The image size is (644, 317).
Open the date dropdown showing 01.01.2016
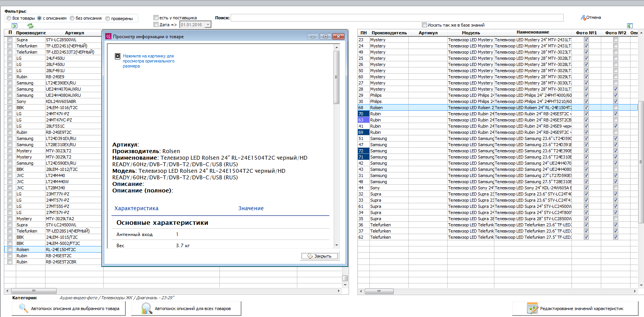tap(208, 25)
